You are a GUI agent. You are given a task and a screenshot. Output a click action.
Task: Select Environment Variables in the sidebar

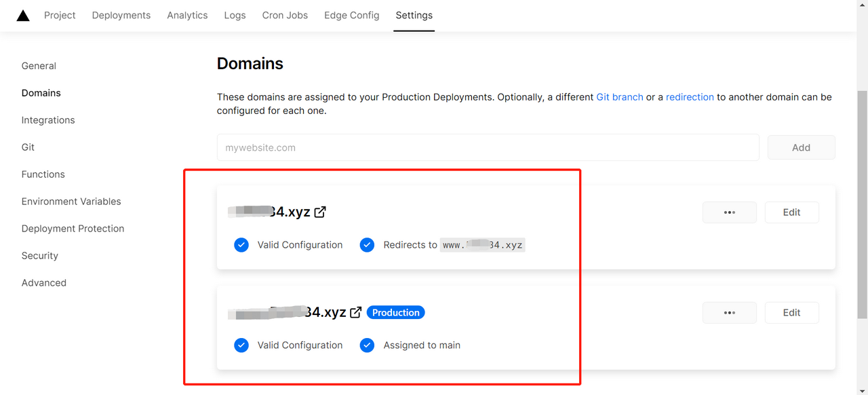(71, 202)
